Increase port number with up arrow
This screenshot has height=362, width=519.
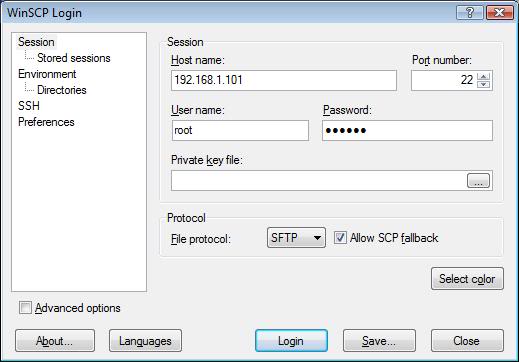(483, 76)
